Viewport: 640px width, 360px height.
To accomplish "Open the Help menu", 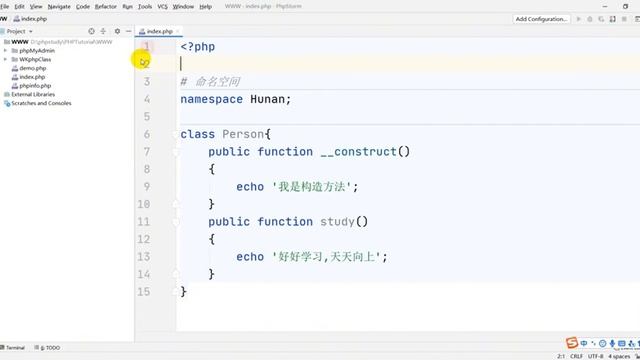I will tap(205, 7).
